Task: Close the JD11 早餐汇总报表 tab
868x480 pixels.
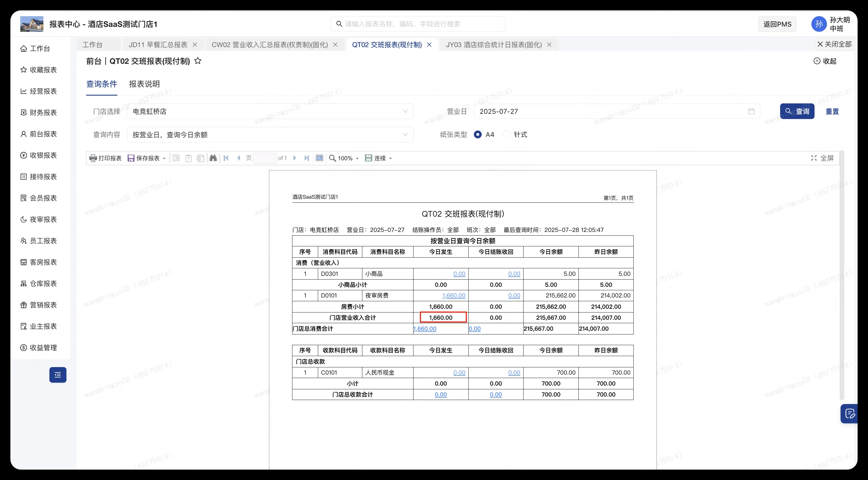Action: tap(195, 44)
